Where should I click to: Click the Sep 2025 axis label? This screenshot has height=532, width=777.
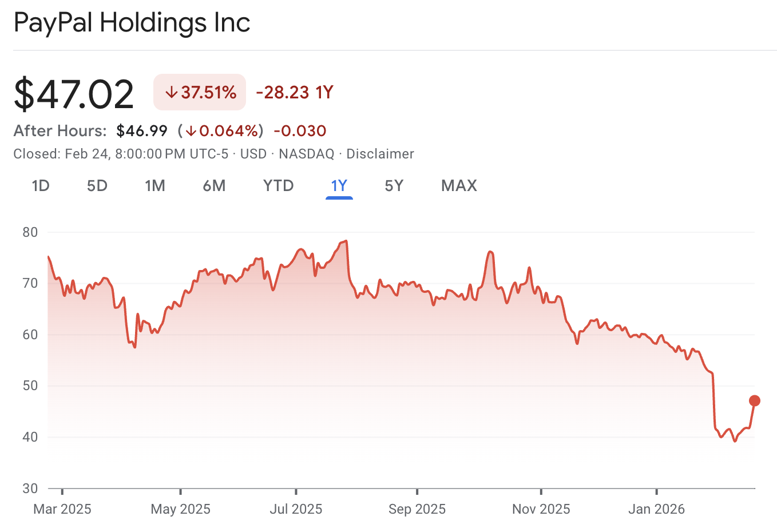click(x=417, y=509)
